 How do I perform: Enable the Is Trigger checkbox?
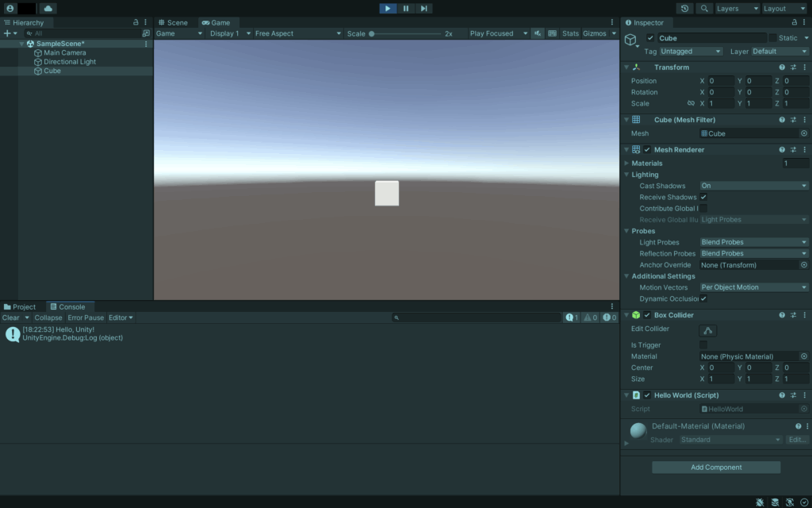click(703, 345)
